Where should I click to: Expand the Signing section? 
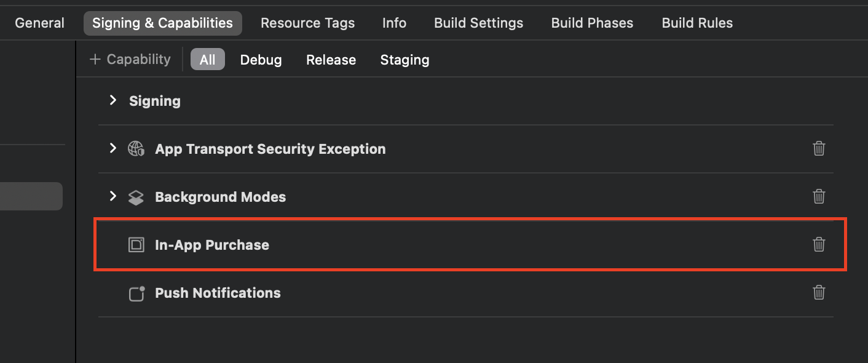pyautogui.click(x=112, y=100)
